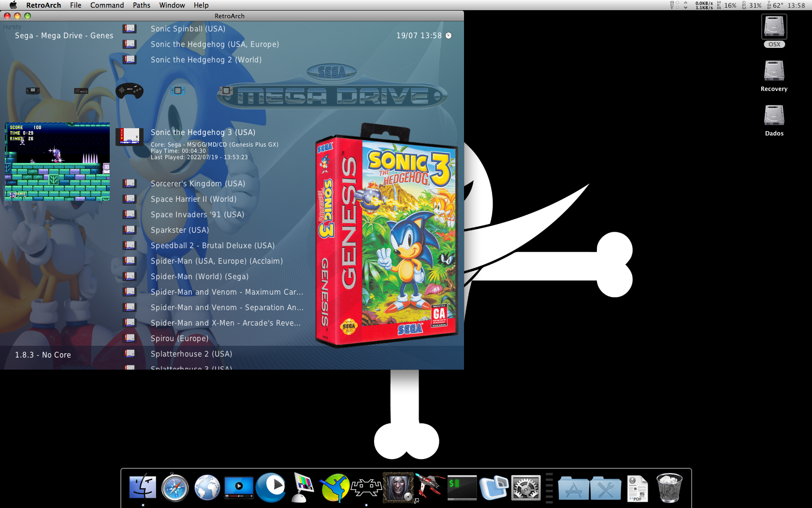
Task: Launch Safari from the Dock
Action: (x=174, y=487)
